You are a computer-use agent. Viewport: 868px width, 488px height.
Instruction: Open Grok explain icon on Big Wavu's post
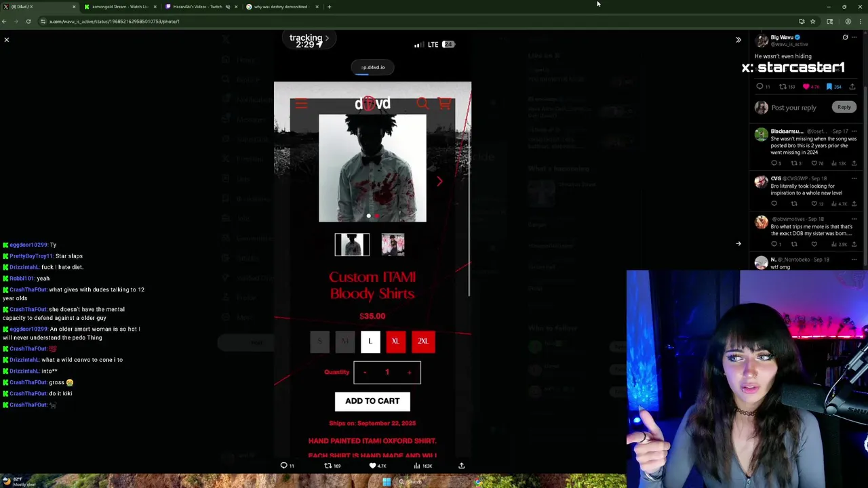845,37
